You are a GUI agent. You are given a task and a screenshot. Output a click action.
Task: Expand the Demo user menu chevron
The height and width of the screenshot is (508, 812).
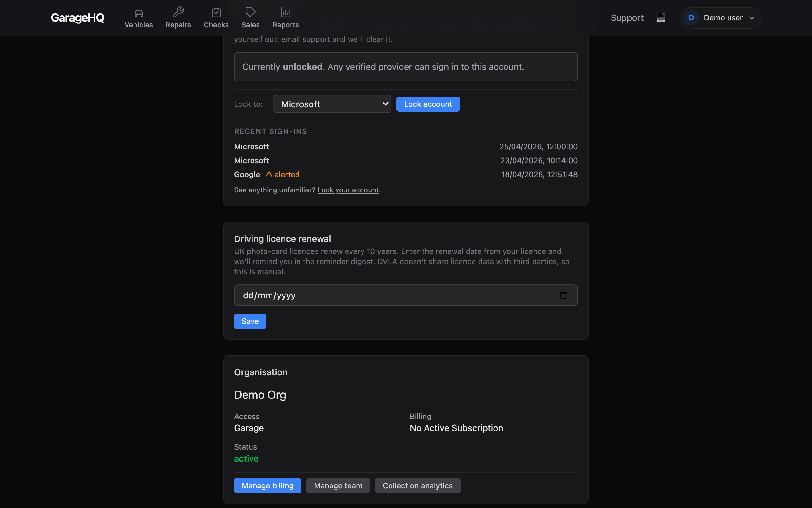pos(752,18)
